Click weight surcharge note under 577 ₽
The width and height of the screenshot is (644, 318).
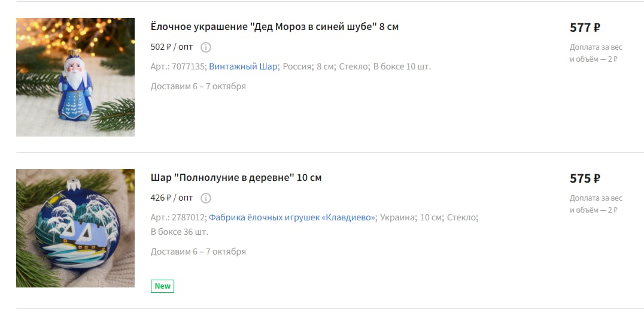pos(596,53)
